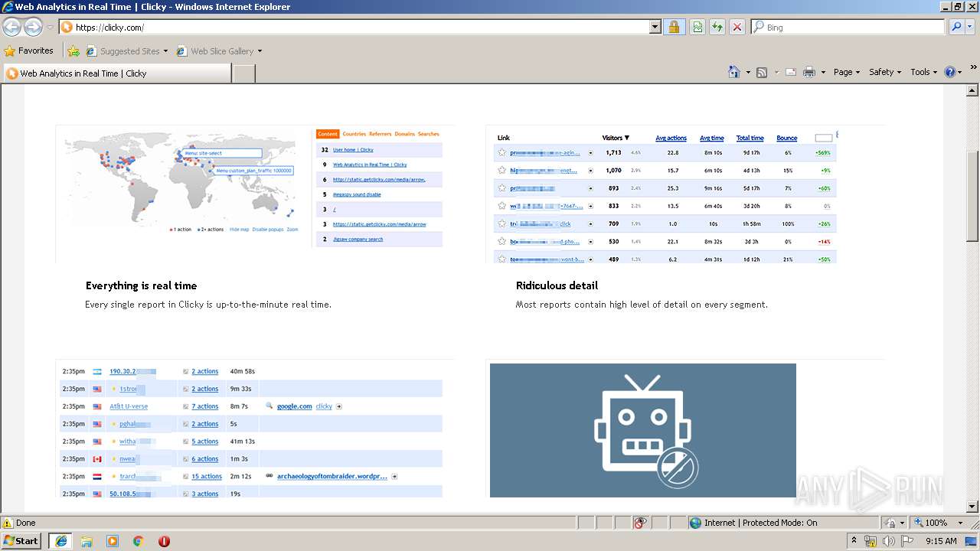980x551 pixels.
Task: Add page to Favorites bar
Action: click(x=73, y=51)
